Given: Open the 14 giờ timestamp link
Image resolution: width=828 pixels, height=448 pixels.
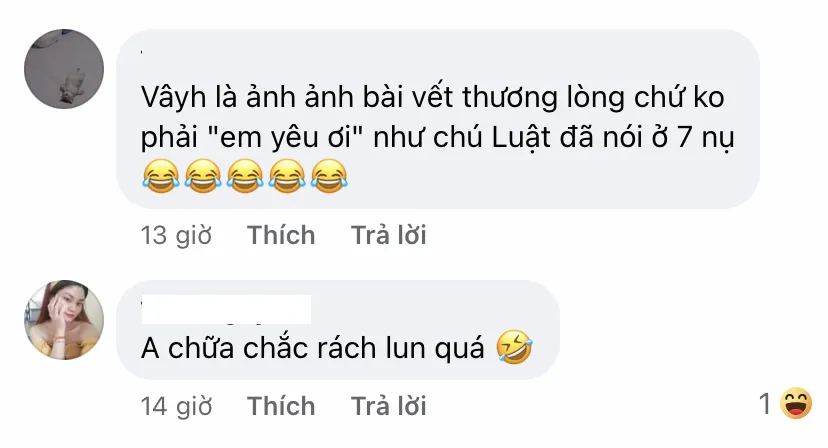Looking at the screenshot, I should (x=176, y=406).
